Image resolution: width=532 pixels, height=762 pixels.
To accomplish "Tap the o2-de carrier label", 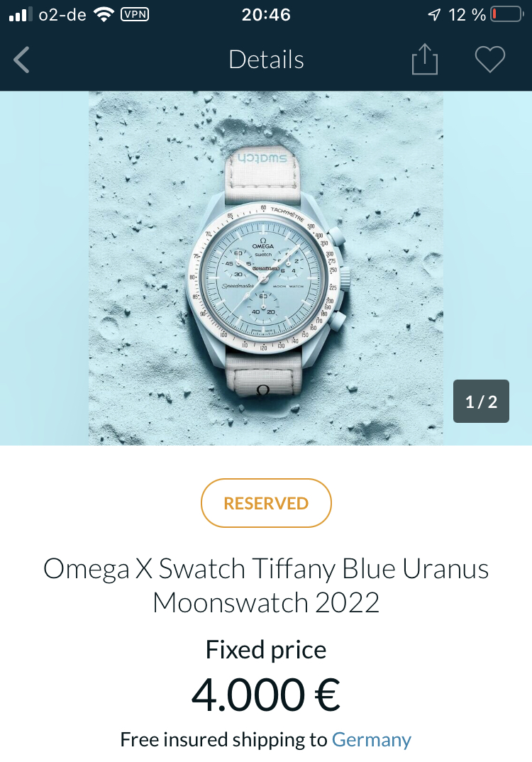I will click(62, 15).
